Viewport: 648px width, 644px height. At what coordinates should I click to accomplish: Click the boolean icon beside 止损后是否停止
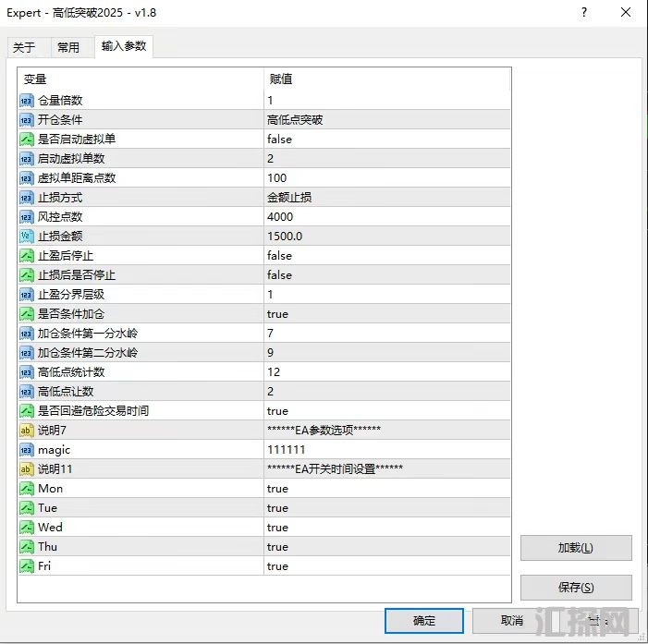27,275
